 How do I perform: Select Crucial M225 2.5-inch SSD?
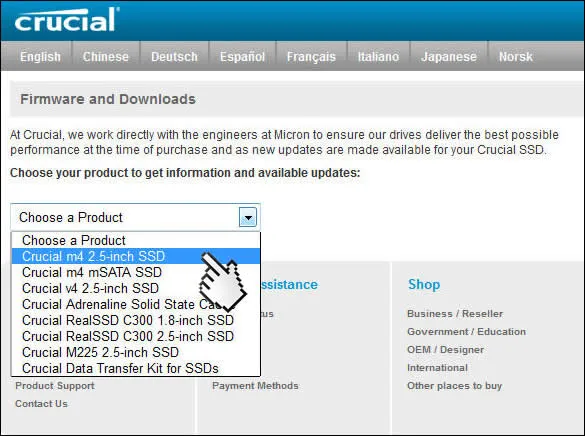pos(136,352)
